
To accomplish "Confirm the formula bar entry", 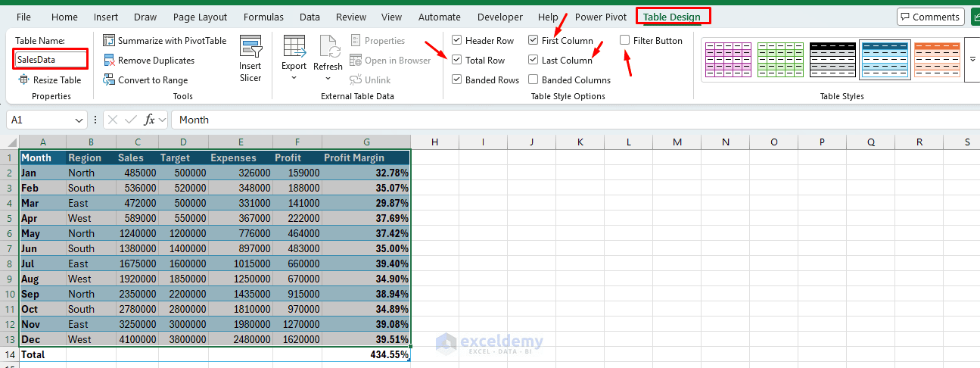I will pos(131,120).
